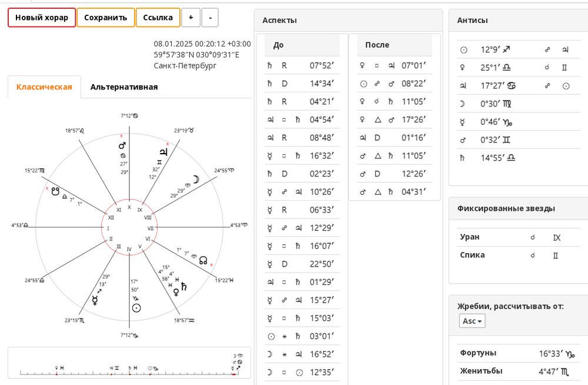Click the Sun symbol near fourth house cusp

pos(136,308)
